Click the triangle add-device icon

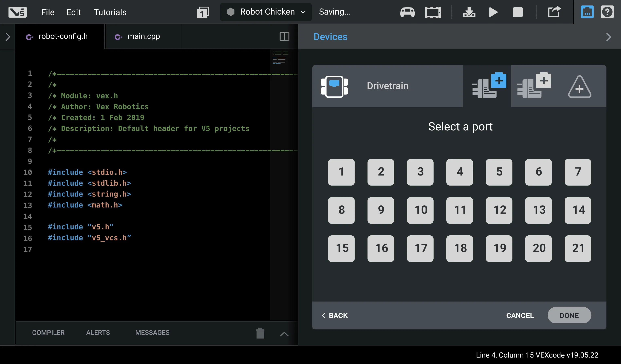pos(579,87)
